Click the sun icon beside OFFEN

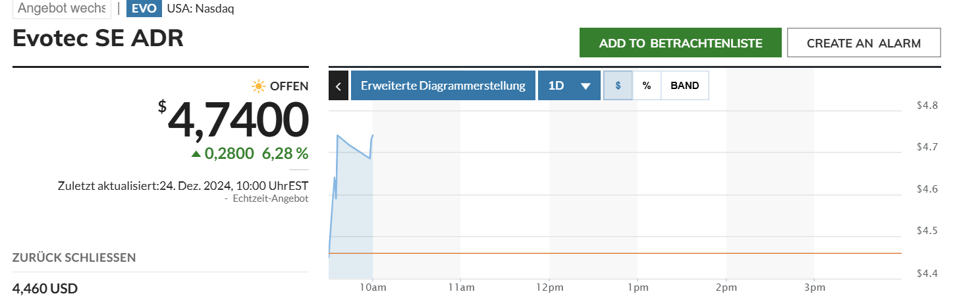[x=259, y=86]
